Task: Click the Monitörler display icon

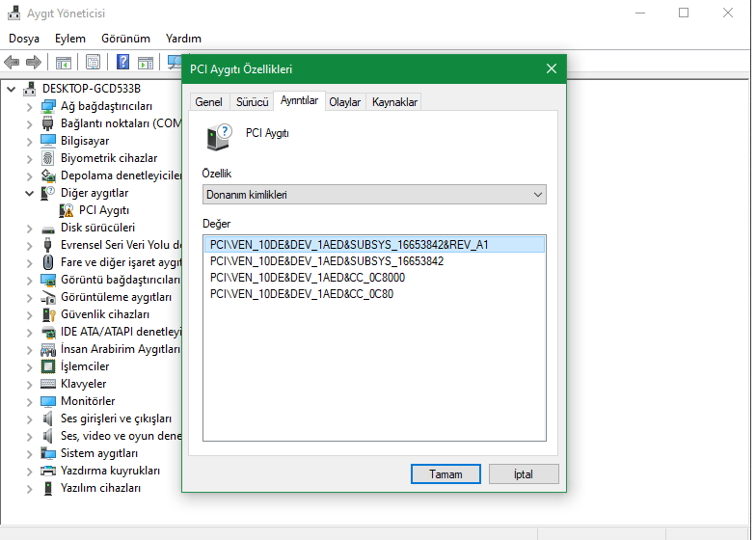Action: click(x=48, y=401)
